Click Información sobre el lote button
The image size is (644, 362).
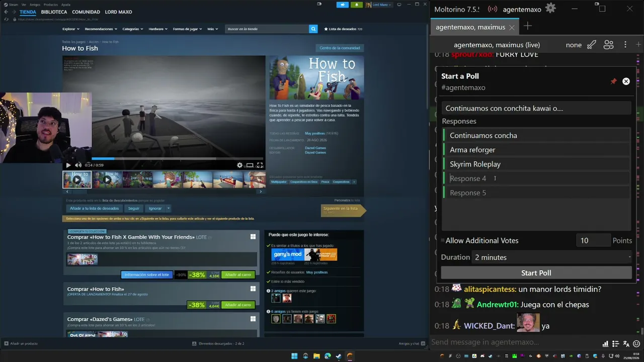pyautogui.click(x=147, y=275)
